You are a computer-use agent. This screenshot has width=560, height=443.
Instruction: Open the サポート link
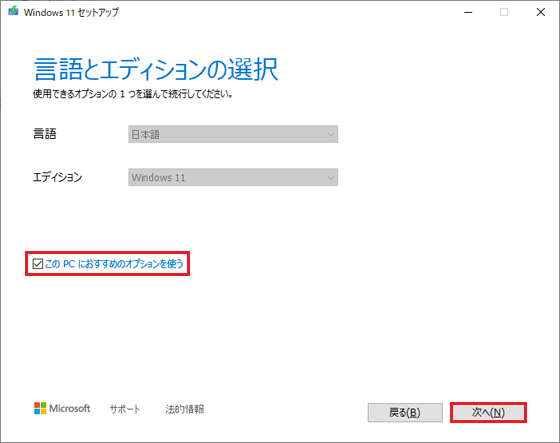pyautogui.click(x=125, y=409)
